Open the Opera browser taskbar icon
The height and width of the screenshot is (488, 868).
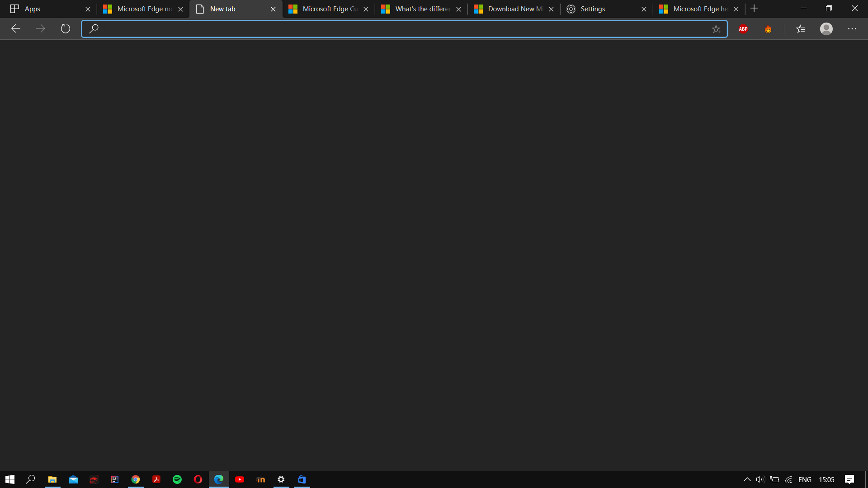coord(198,480)
